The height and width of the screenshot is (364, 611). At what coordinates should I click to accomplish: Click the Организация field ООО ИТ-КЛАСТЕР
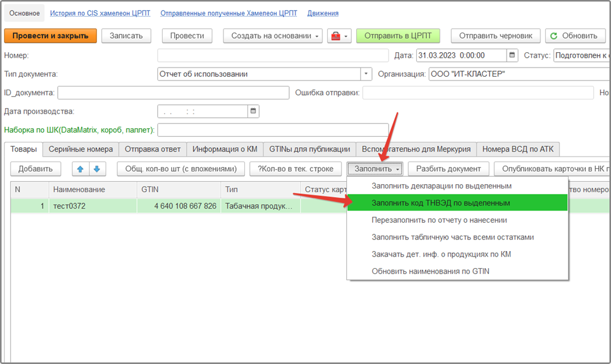click(520, 74)
